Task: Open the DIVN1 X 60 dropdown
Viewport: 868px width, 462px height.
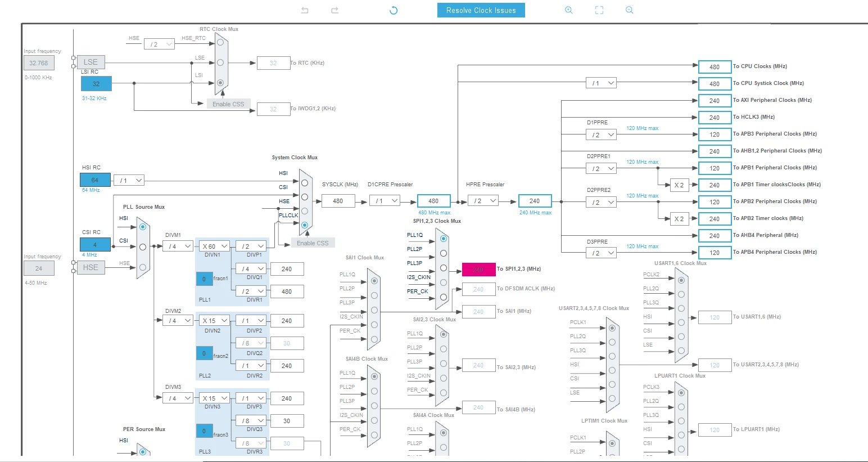Action: pyautogui.click(x=214, y=246)
